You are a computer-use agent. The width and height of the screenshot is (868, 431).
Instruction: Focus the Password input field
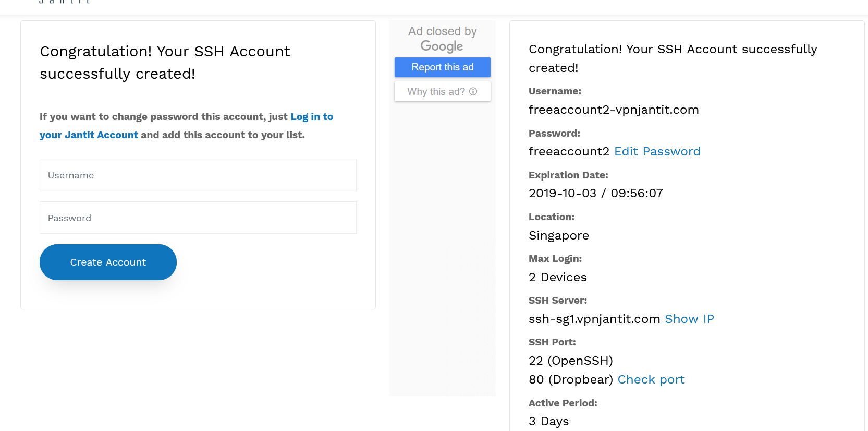198,218
